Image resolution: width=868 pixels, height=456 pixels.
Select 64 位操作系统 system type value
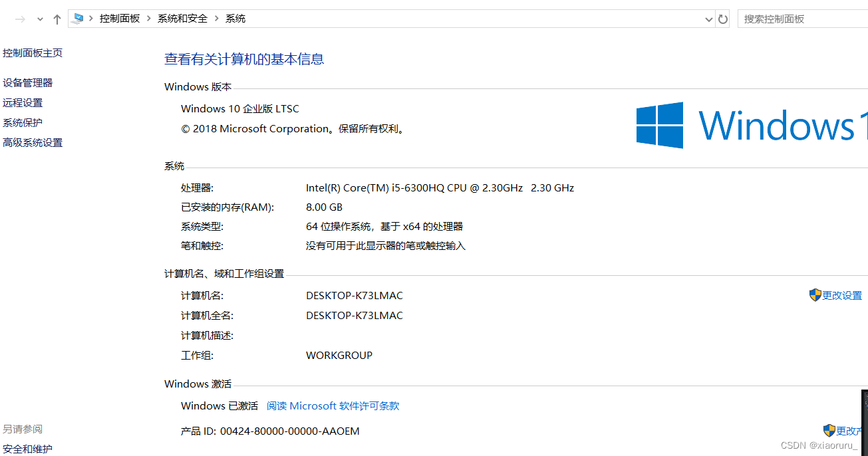tap(384, 227)
